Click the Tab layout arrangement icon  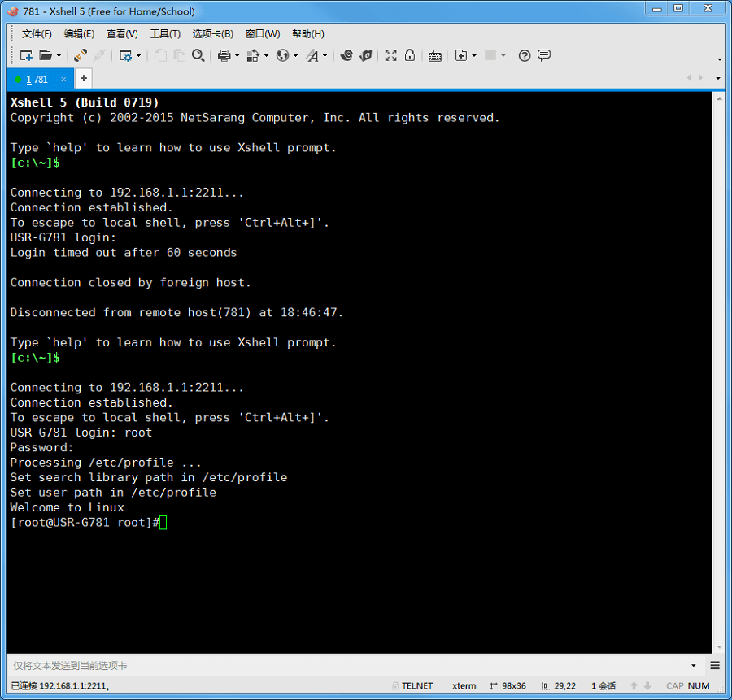(x=490, y=55)
